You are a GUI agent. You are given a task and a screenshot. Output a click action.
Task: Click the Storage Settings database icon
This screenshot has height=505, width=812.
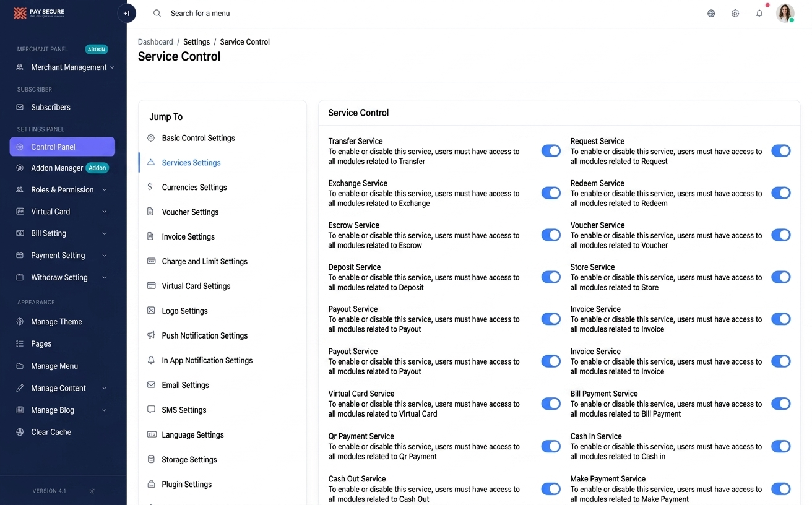pyautogui.click(x=151, y=459)
